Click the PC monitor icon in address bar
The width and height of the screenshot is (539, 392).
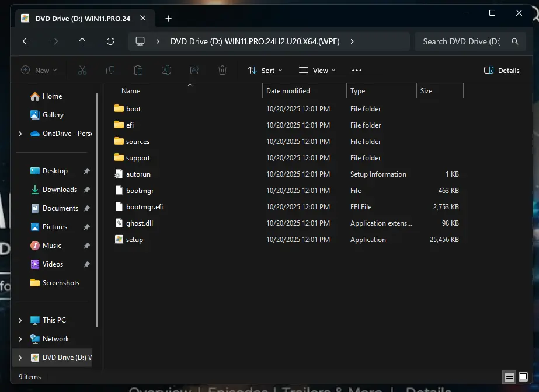(140, 41)
